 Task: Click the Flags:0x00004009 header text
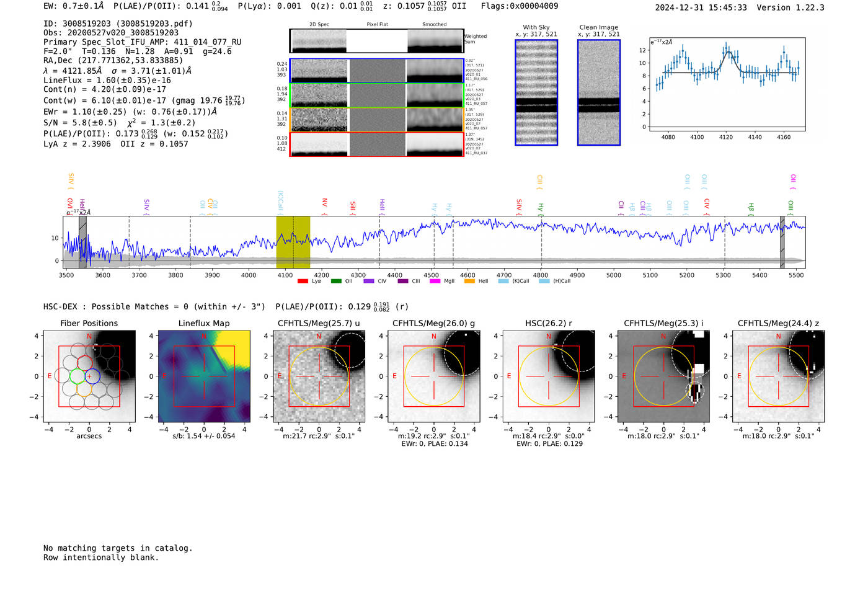(520, 6)
